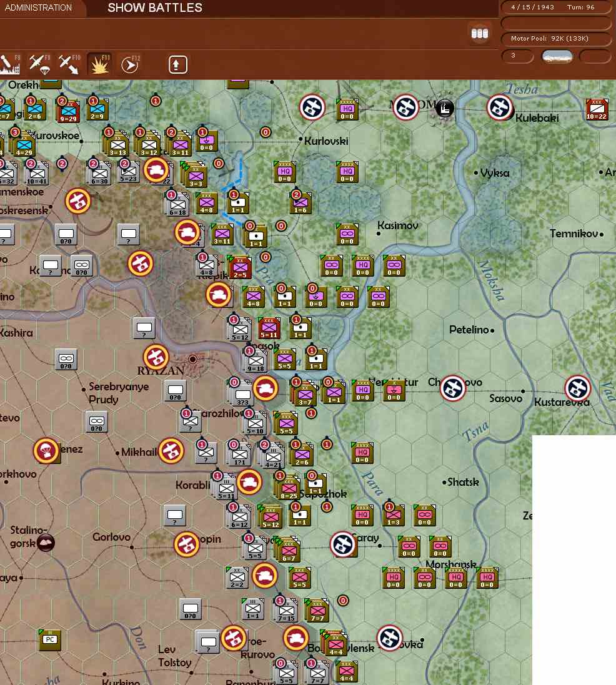Click the Vyksa town label

point(494,173)
